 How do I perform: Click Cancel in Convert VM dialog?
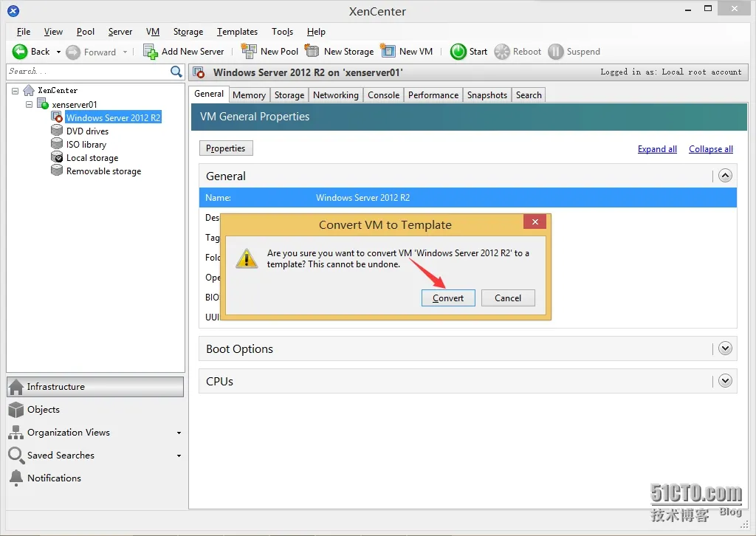[x=508, y=298]
